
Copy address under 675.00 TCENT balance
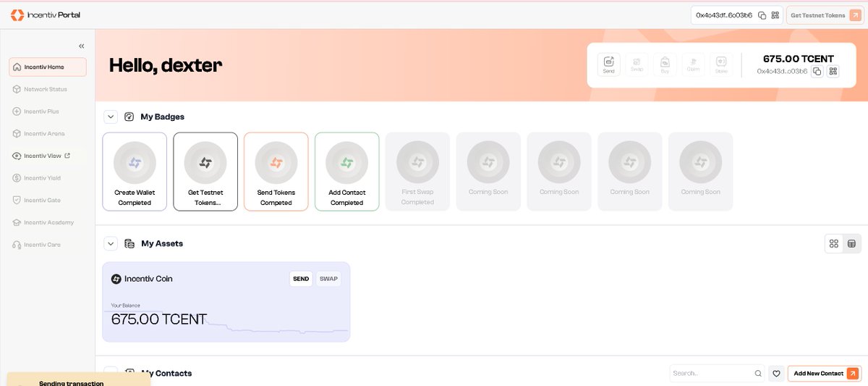[x=817, y=71]
